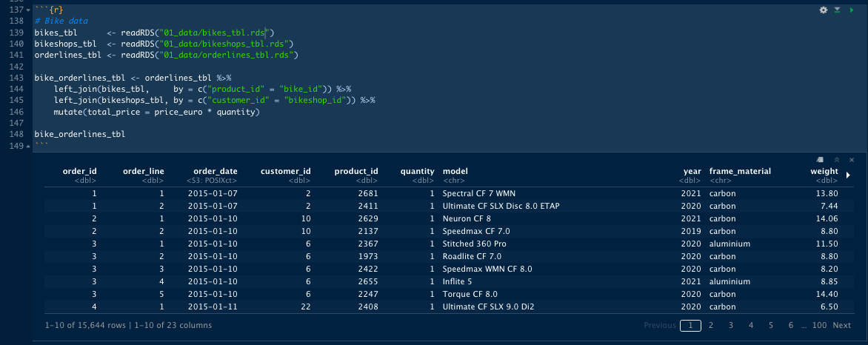Screen dimensions: 868x345
Task: Select cell Speedmax CF 7.0
Action: 476,232
